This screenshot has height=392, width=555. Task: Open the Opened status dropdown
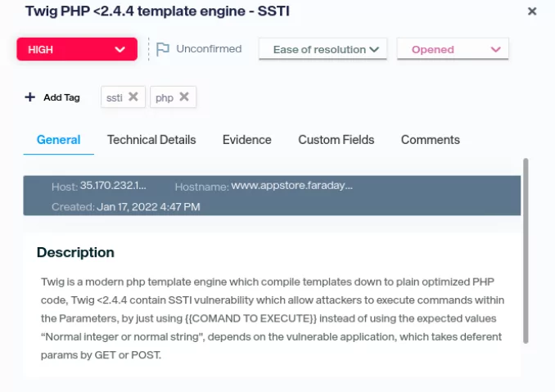tap(453, 49)
